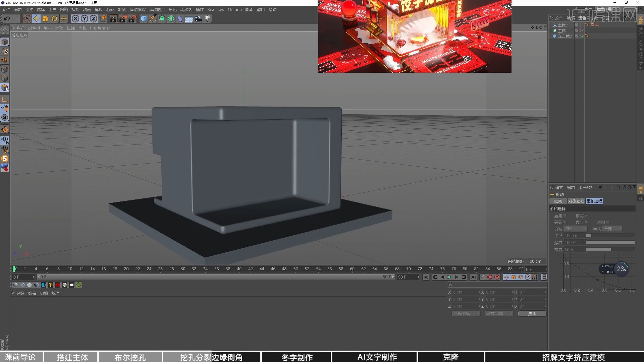The width and height of the screenshot is (644, 362).
Task: Toggle the 启用 checkbox
Action: (x=565, y=216)
